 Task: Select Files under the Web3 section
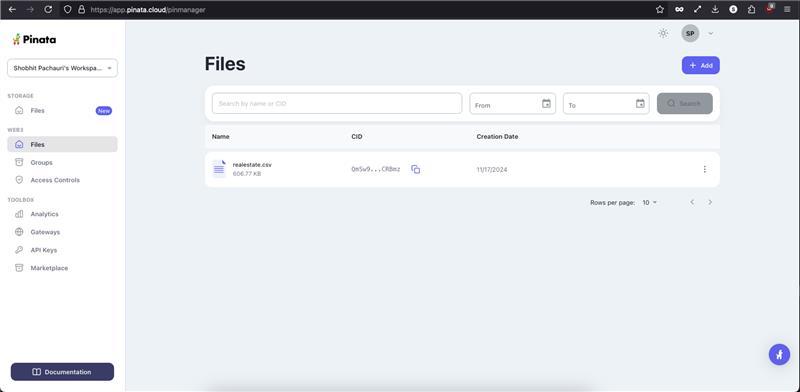(62, 144)
